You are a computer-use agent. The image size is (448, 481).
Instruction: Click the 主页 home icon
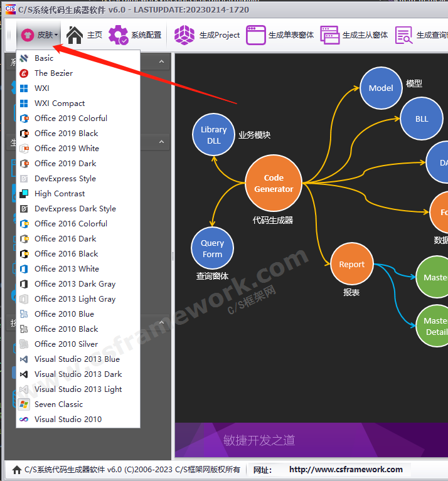click(75, 35)
